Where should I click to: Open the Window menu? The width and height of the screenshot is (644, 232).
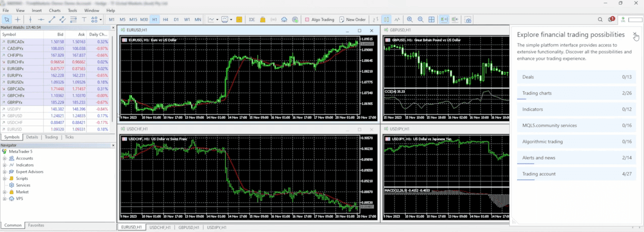[x=91, y=10]
